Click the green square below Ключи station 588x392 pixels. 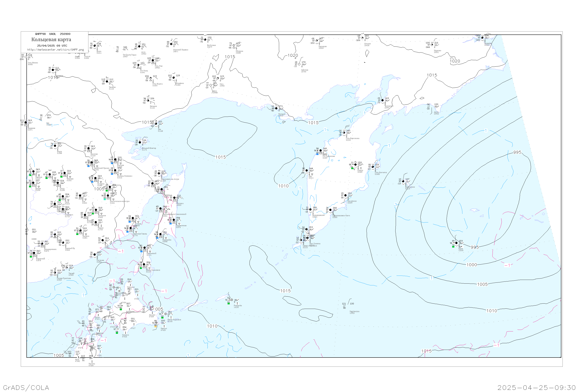point(352,168)
